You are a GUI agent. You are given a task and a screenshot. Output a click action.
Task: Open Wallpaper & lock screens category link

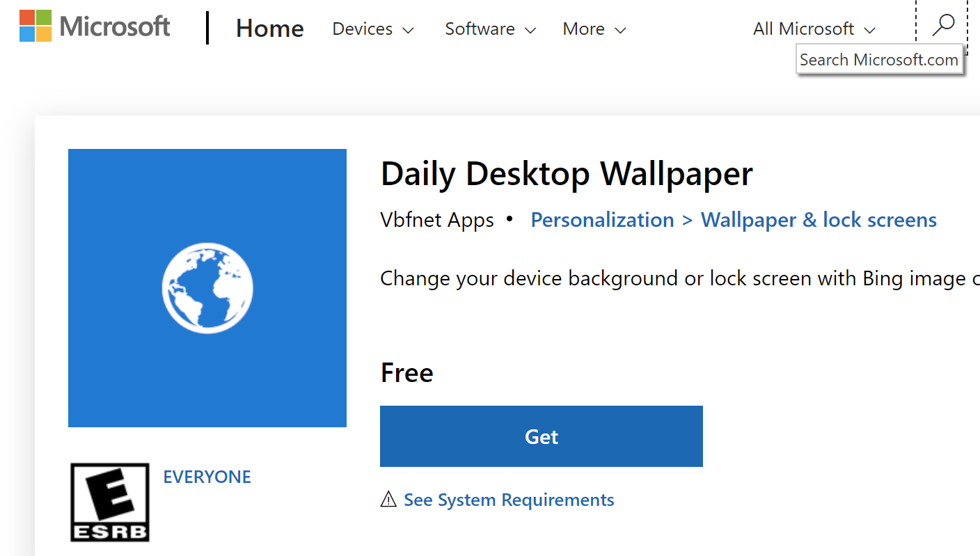coord(819,220)
